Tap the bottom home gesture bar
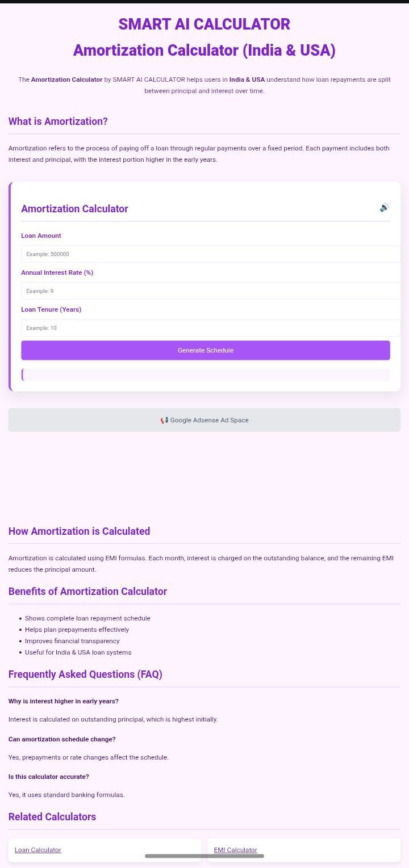 coord(204,856)
